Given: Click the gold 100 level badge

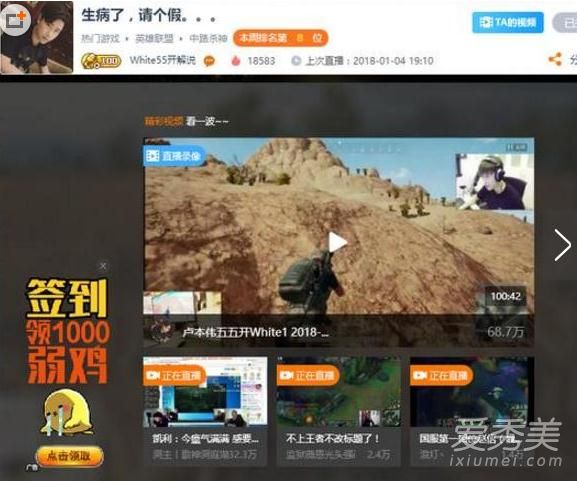Looking at the screenshot, I should pos(101,60).
